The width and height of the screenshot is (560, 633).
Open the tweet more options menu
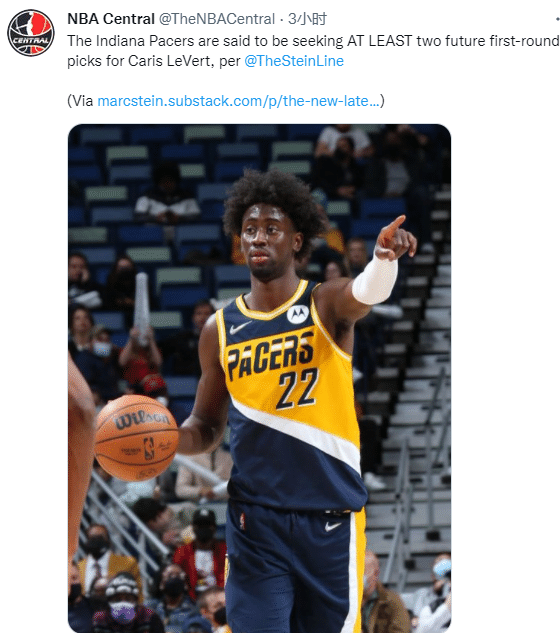point(556,19)
